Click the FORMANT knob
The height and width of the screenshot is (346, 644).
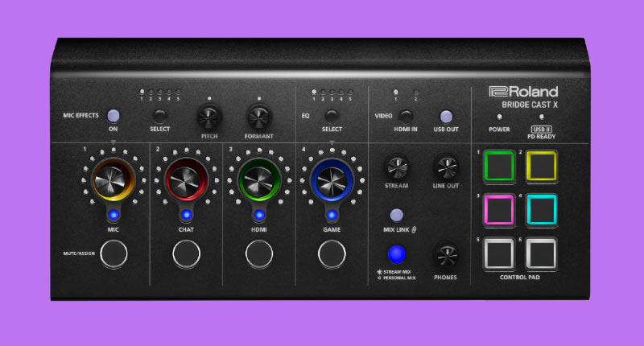coord(258,117)
